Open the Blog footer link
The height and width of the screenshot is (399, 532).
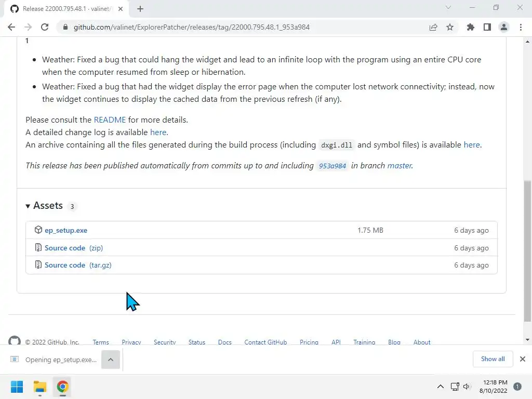point(394,342)
